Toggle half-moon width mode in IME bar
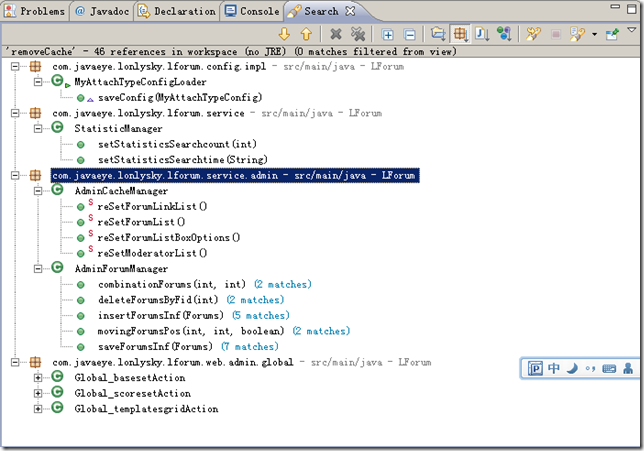The height and width of the screenshot is (451, 644). point(572,368)
